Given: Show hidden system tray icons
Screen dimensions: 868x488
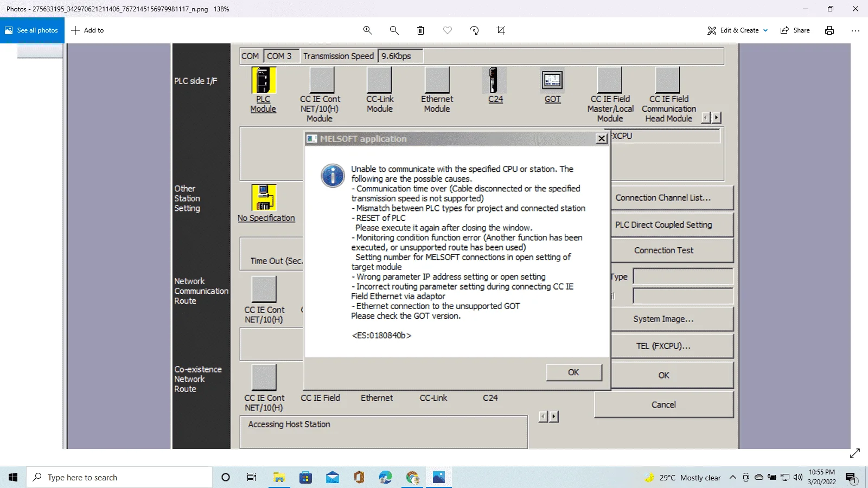Looking at the screenshot, I should pyautogui.click(x=732, y=477).
